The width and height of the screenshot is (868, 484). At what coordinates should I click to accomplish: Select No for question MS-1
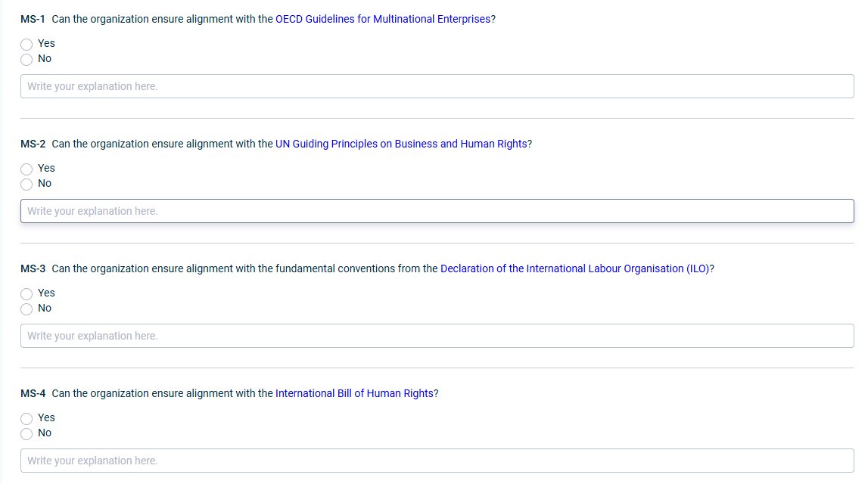[26, 60]
